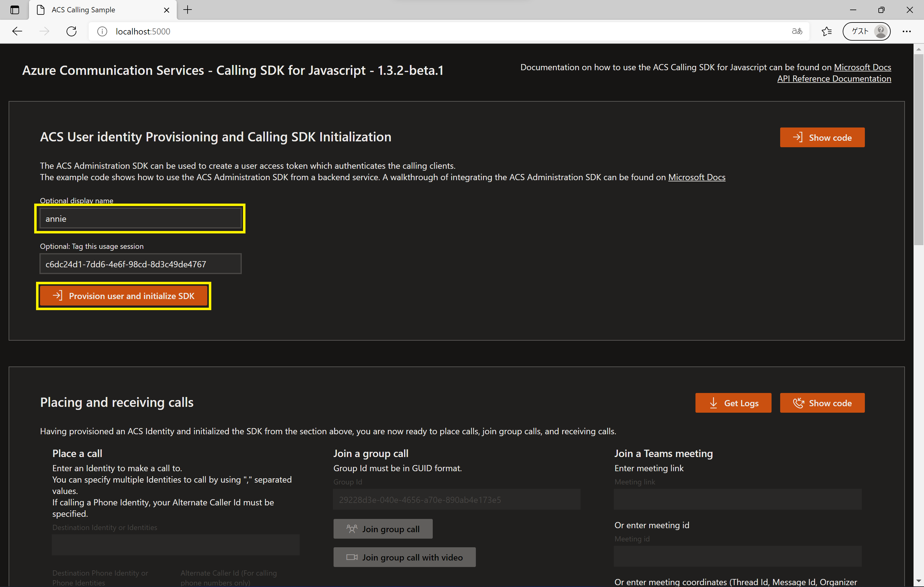Click the Get Logs button
The height and width of the screenshot is (587, 924).
[x=733, y=403]
